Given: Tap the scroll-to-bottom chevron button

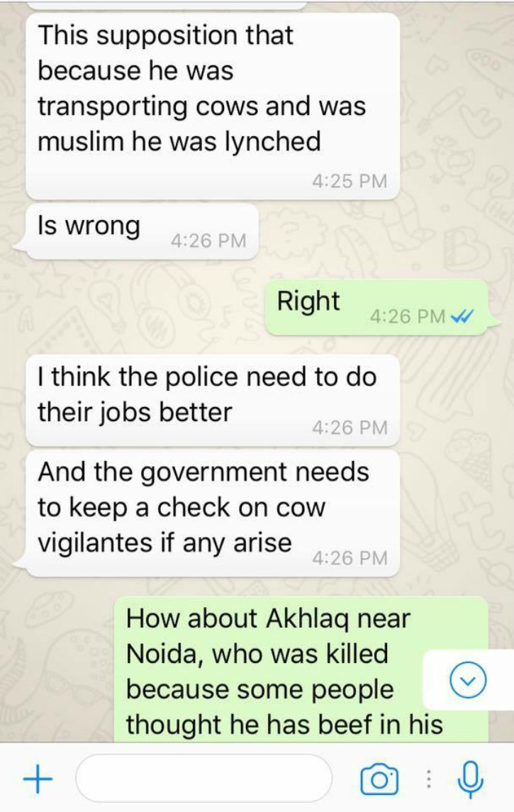Looking at the screenshot, I should [468, 681].
